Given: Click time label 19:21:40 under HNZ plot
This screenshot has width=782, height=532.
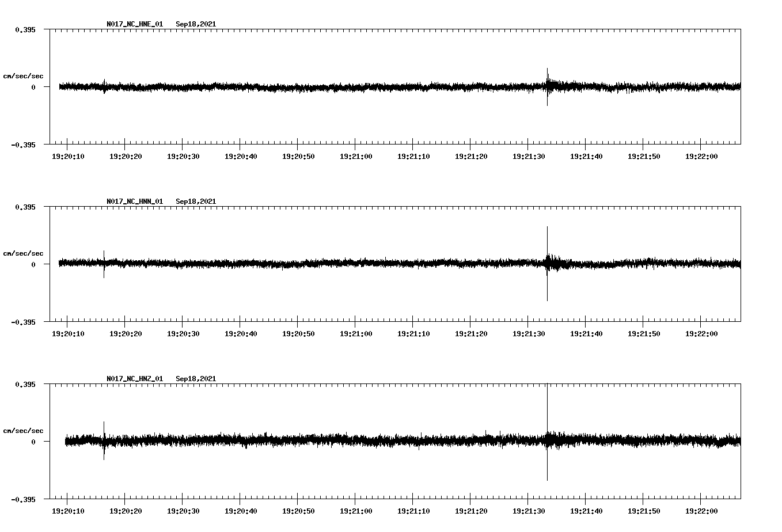Looking at the screenshot, I should tap(586, 511).
